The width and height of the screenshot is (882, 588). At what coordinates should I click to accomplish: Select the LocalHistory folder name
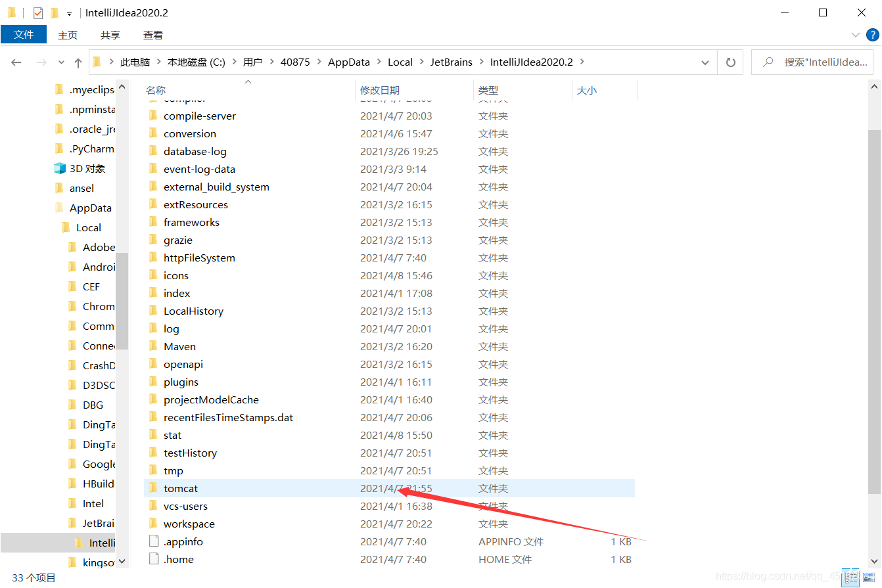193,311
